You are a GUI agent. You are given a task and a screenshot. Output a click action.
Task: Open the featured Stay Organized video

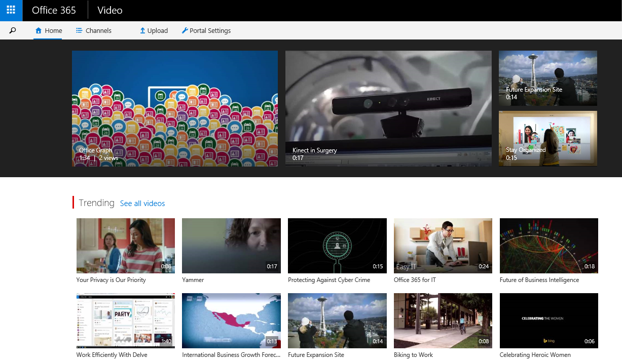point(547,138)
